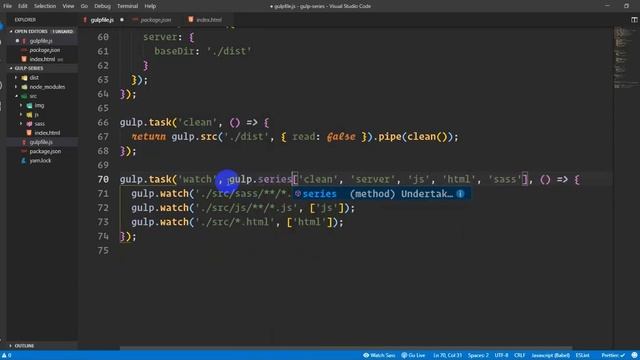
Task: Open the Go menu
Action: (84, 6)
